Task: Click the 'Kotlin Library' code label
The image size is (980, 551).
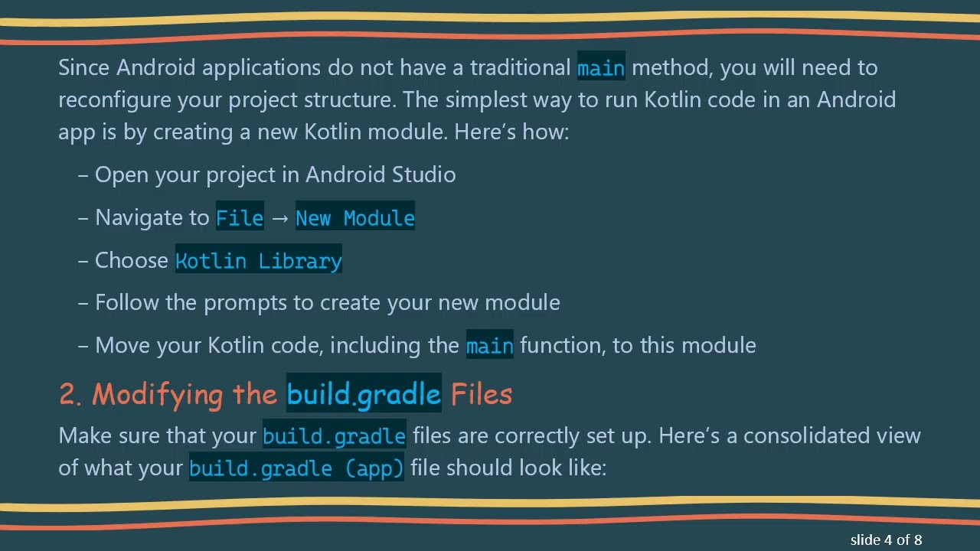Action: [x=259, y=260]
